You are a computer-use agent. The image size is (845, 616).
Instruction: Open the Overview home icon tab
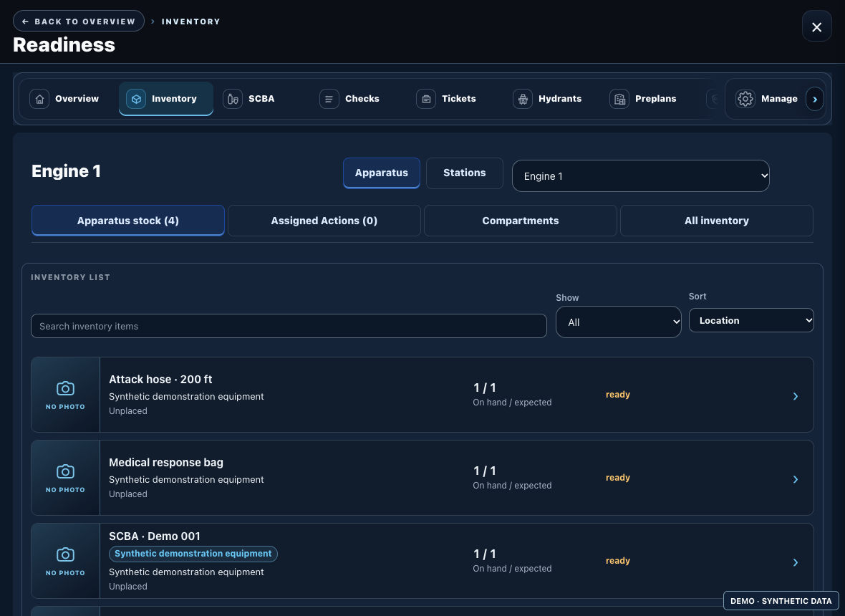(39, 99)
